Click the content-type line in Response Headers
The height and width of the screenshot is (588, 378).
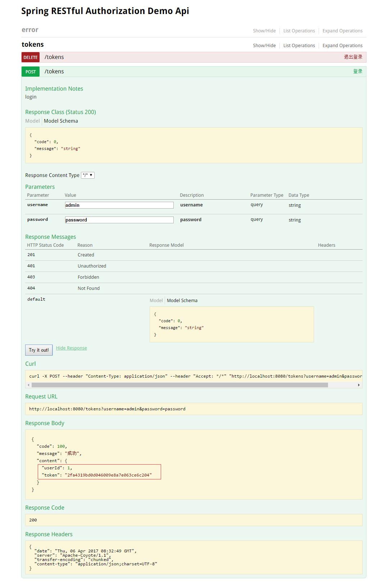pos(96,564)
